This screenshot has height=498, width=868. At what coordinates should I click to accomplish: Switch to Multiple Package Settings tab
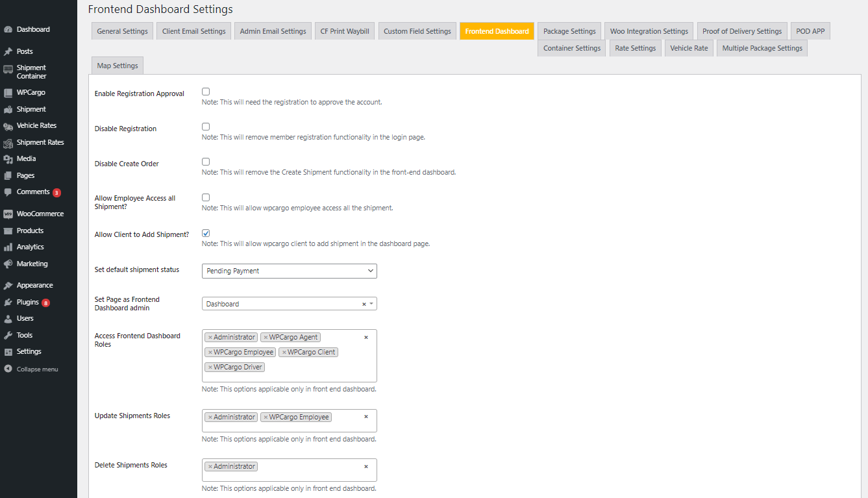pyautogui.click(x=762, y=48)
